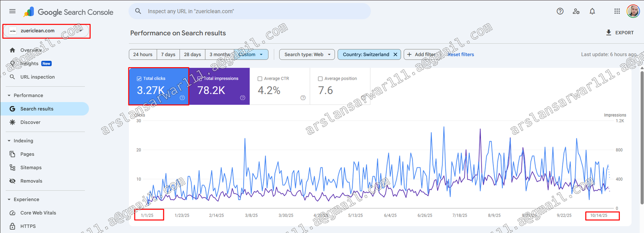Click the Country: Switzerland filter chip
The width and height of the screenshot is (644, 233).
point(369,54)
